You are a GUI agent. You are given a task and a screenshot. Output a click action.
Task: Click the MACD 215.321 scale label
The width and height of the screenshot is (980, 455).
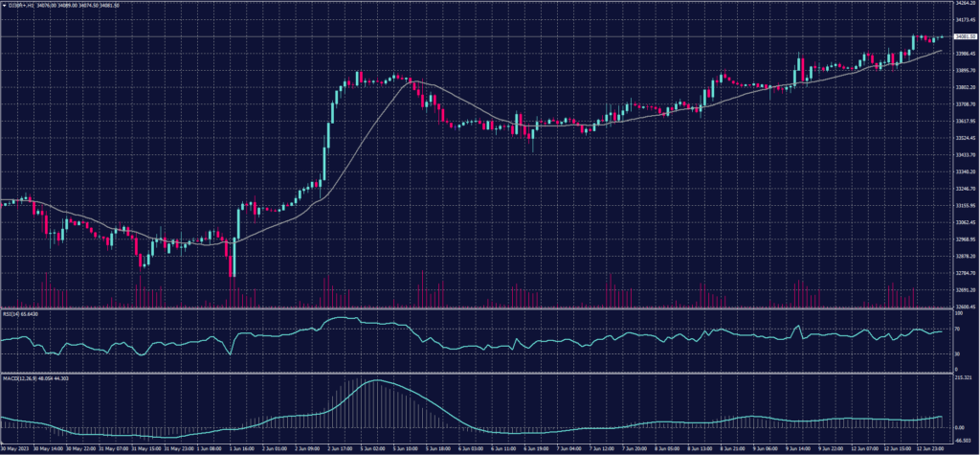pos(964,378)
